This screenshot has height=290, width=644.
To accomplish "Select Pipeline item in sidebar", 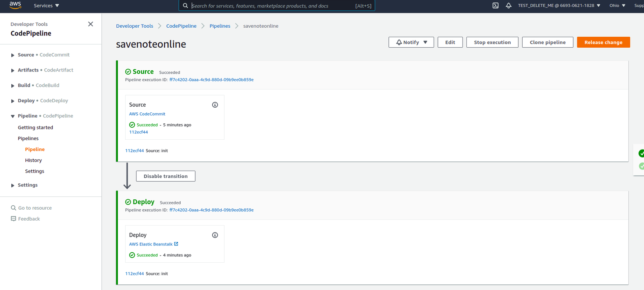I will pos(35,149).
